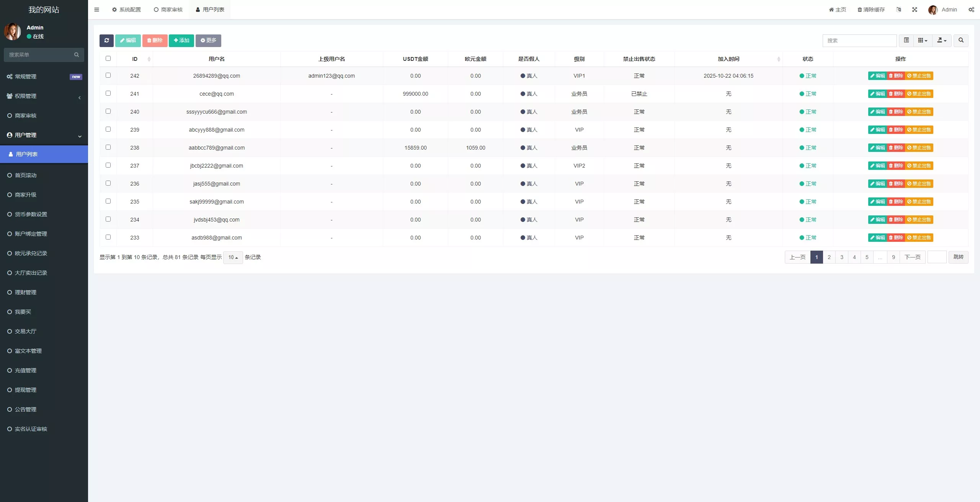This screenshot has height=502, width=980.
Task: Click the fullscreen expand icon
Action: tap(915, 10)
